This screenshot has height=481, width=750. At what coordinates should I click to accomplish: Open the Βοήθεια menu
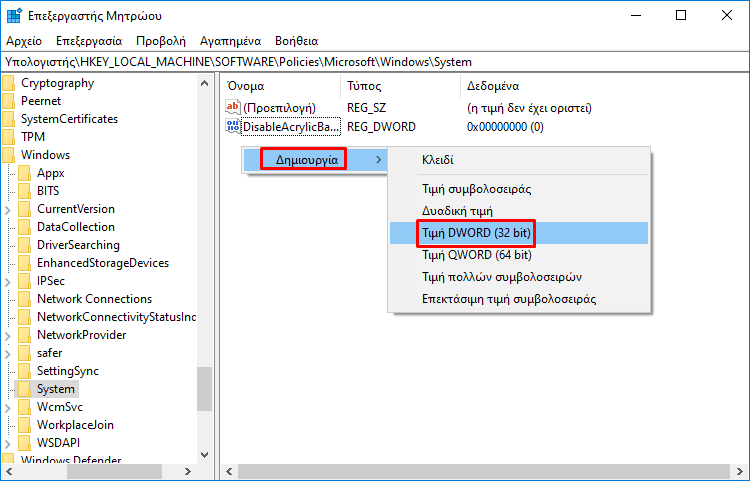click(x=297, y=41)
